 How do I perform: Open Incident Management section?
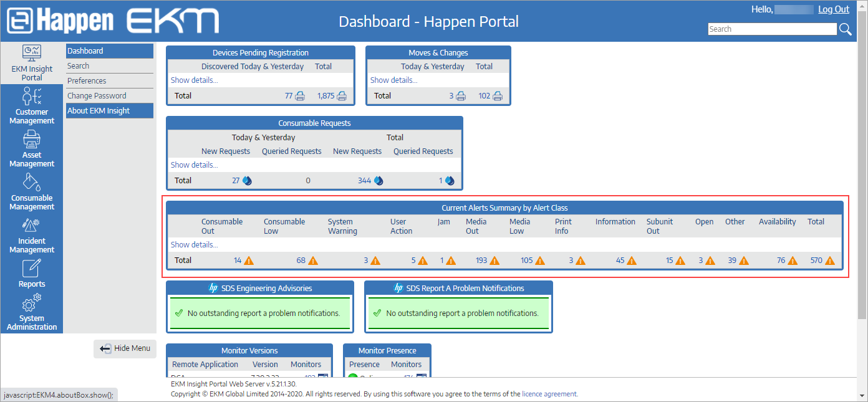tap(32, 235)
